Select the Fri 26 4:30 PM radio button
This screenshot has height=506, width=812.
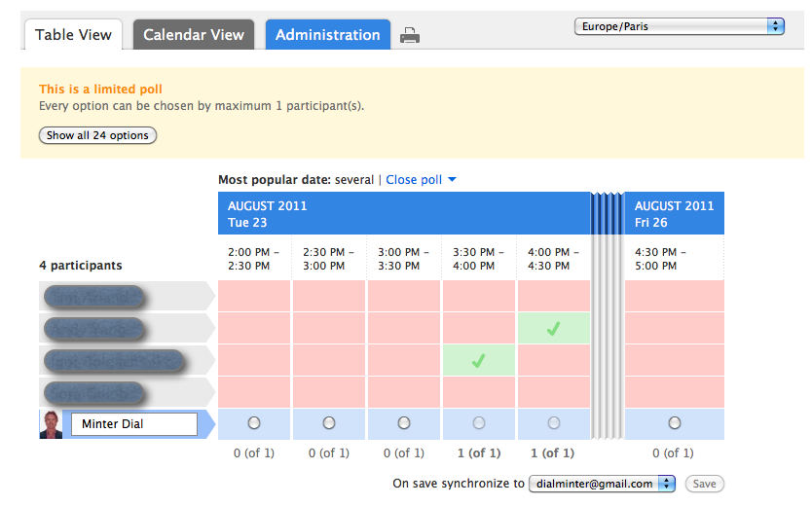click(x=675, y=423)
